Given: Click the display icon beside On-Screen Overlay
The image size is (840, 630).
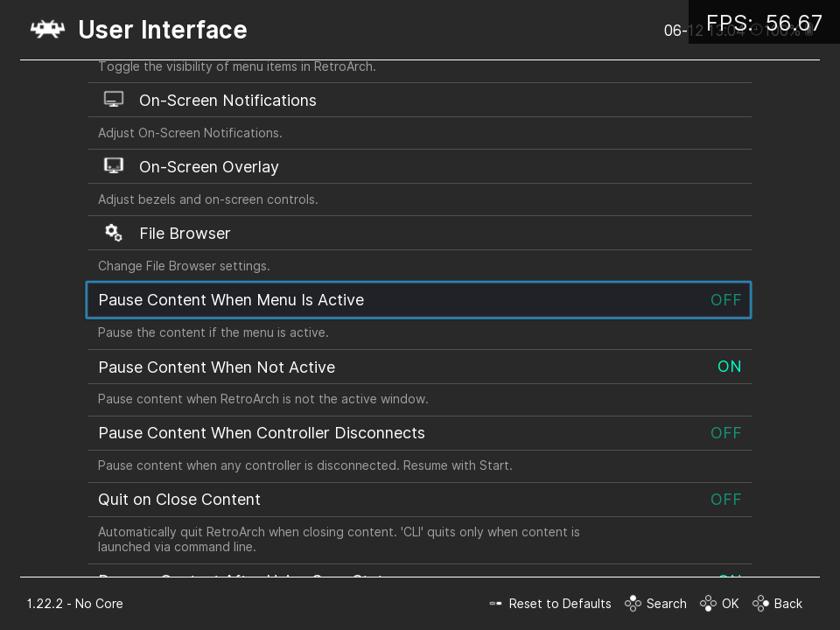Looking at the screenshot, I should (113, 166).
